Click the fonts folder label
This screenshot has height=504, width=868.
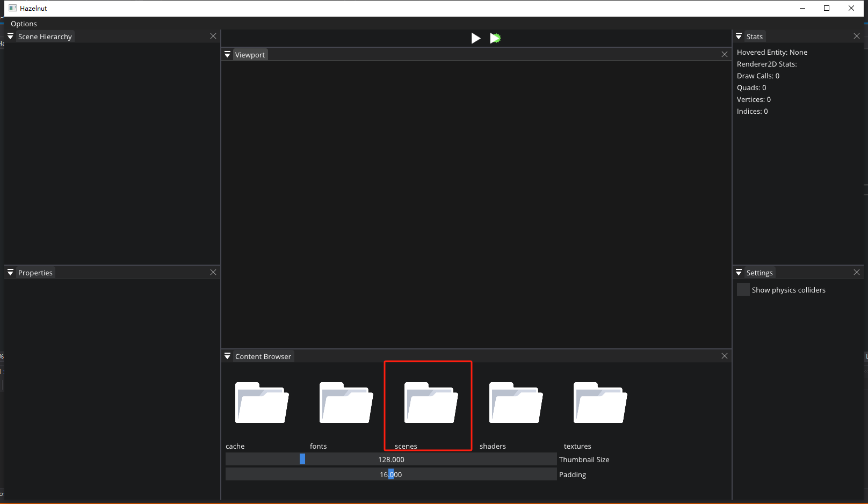click(x=319, y=447)
